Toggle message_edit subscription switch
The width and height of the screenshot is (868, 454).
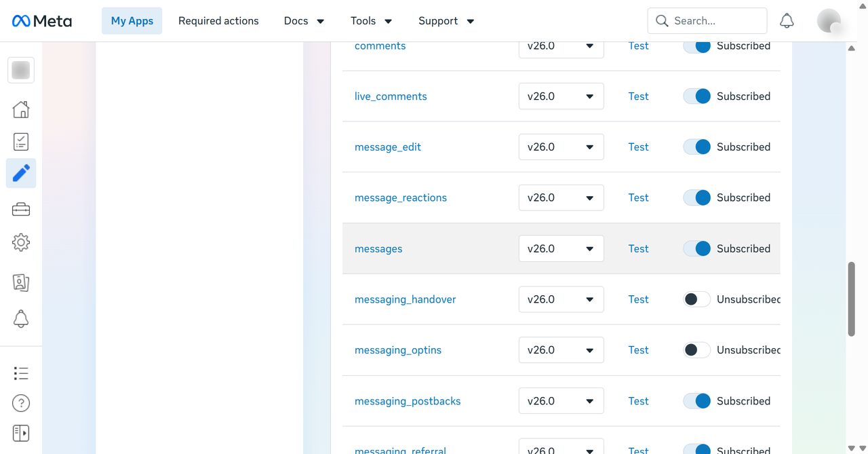tap(697, 147)
